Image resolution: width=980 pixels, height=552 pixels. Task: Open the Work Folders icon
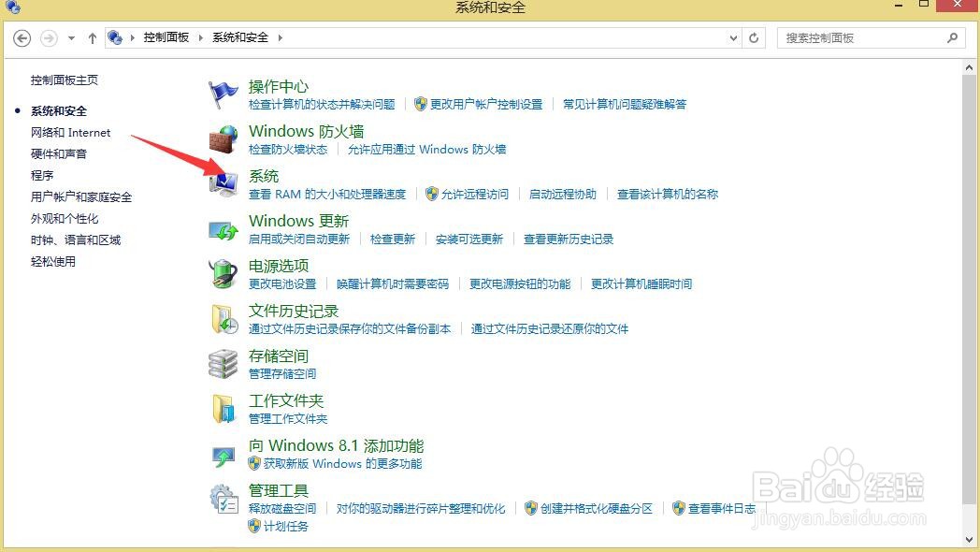point(223,410)
